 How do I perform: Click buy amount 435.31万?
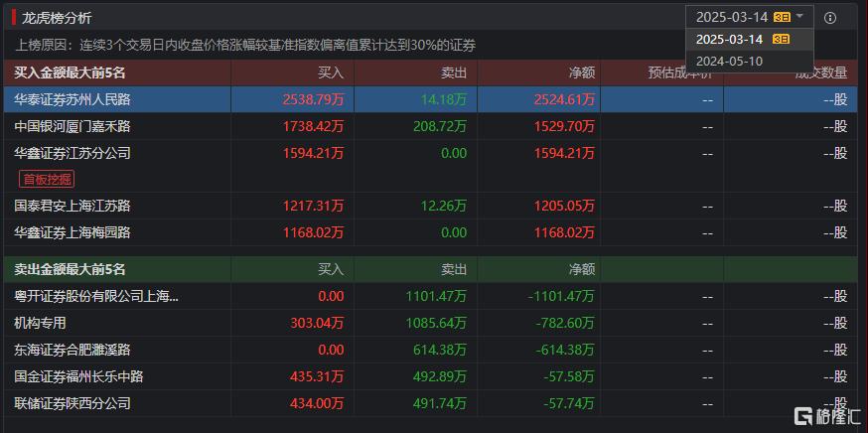pos(317,377)
